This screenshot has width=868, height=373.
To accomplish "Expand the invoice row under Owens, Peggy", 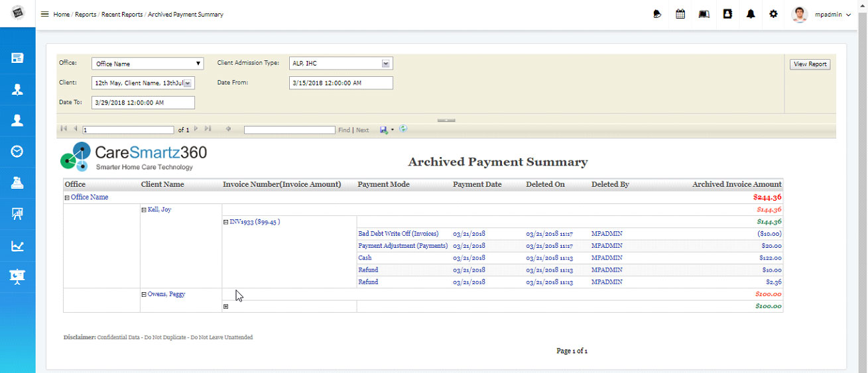I will [226, 307].
